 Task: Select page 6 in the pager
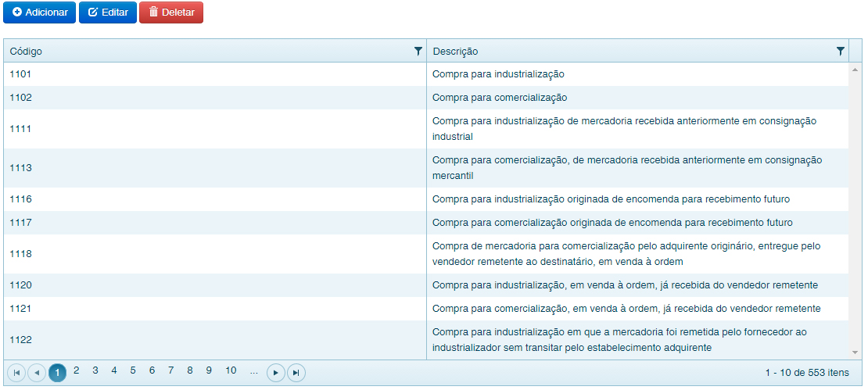point(152,370)
